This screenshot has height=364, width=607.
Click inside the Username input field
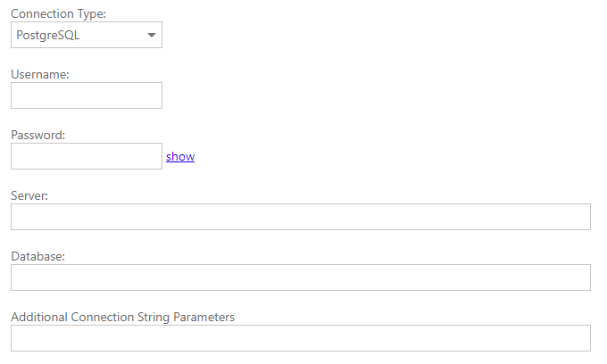click(87, 95)
